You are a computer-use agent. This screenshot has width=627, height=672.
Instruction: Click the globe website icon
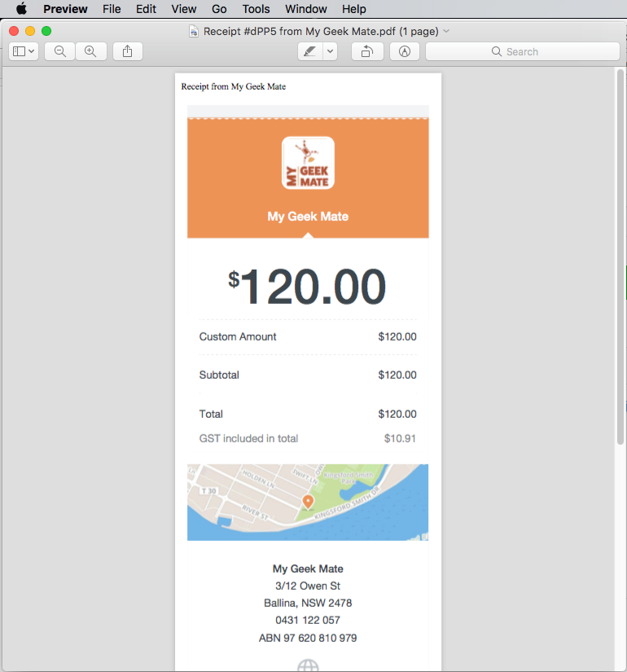pyautogui.click(x=308, y=666)
